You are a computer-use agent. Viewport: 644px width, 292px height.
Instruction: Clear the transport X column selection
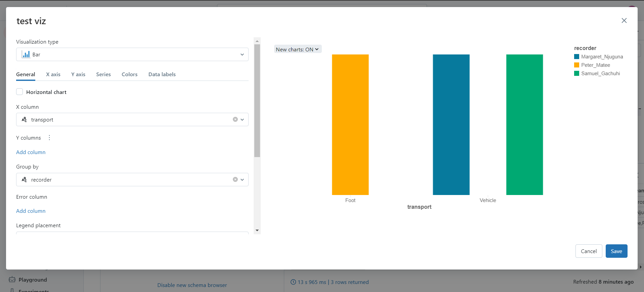pos(235,119)
